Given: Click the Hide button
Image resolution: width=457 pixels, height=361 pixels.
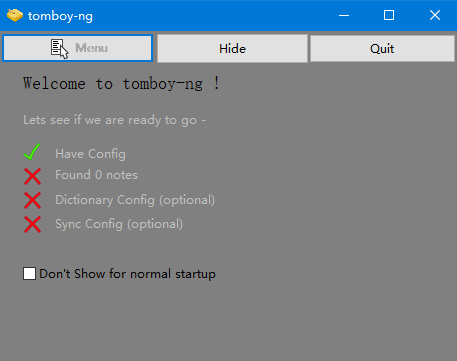Looking at the screenshot, I should tap(232, 49).
